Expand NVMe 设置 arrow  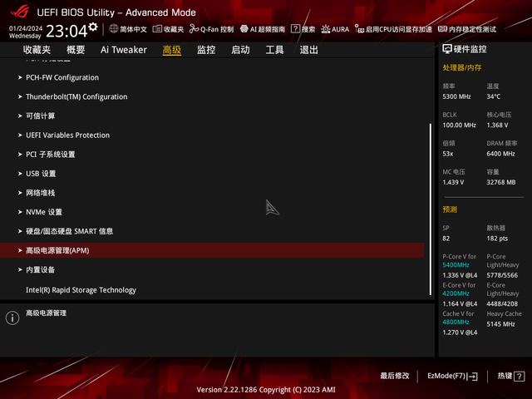point(20,212)
